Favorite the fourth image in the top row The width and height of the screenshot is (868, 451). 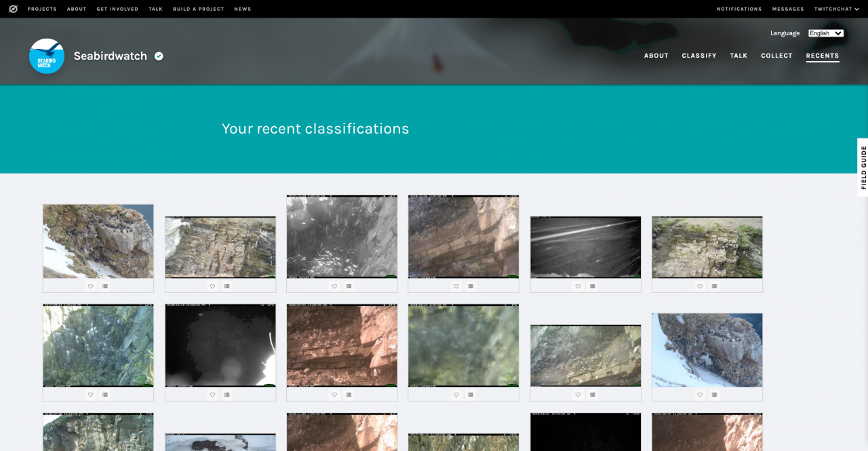pos(456,286)
